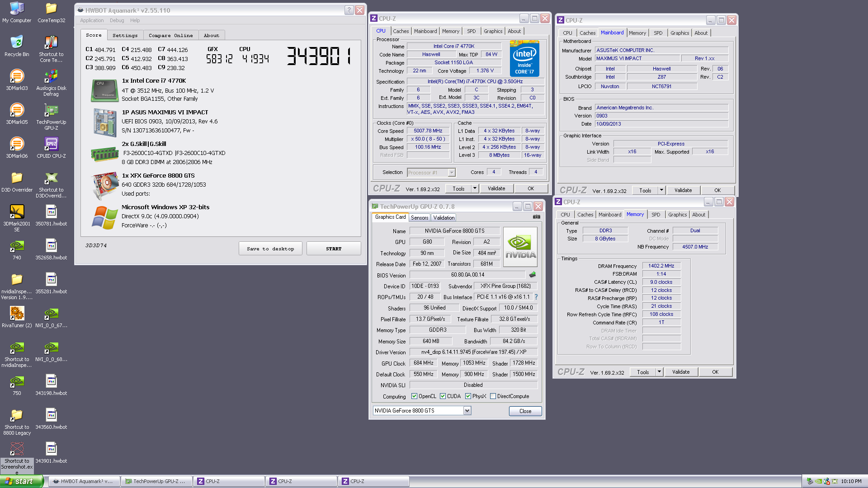Switch to TechPowerUp GPU-Z taskbar button
This screenshot has width=868, height=488.
coord(156,481)
